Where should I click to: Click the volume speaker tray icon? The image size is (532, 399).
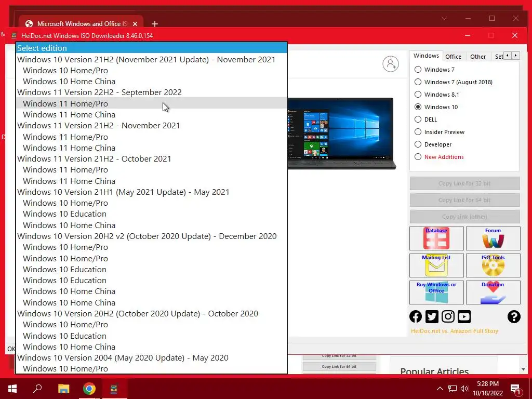(464, 389)
